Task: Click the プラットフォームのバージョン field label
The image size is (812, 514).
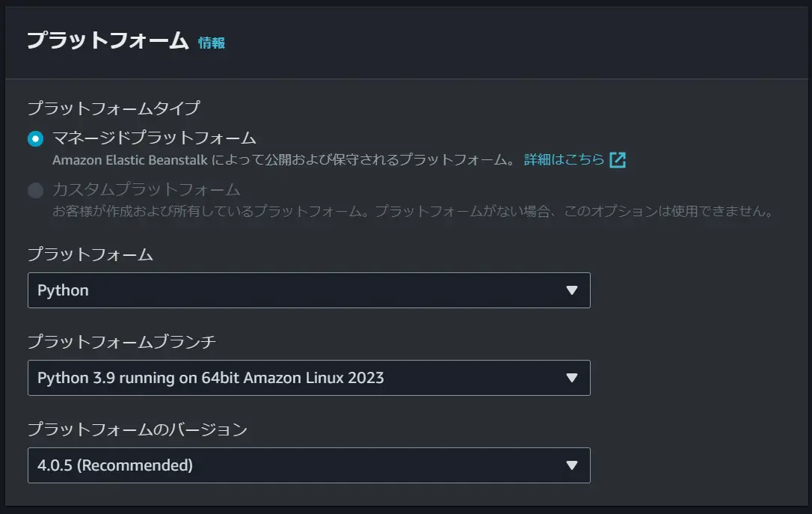Action: coord(138,429)
